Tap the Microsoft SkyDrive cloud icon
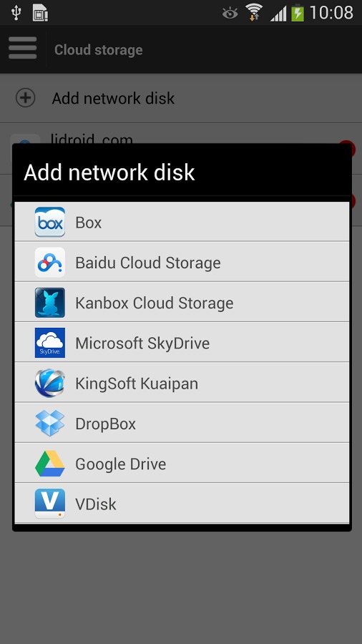Image resolution: width=362 pixels, height=644 pixels. [x=49, y=343]
